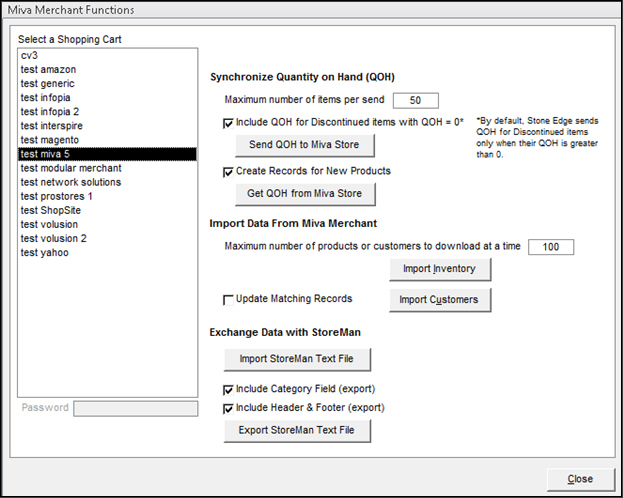623x498 pixels.
Task: Toggle Include Category Field (export) checkbox
Action: [228, 390]
